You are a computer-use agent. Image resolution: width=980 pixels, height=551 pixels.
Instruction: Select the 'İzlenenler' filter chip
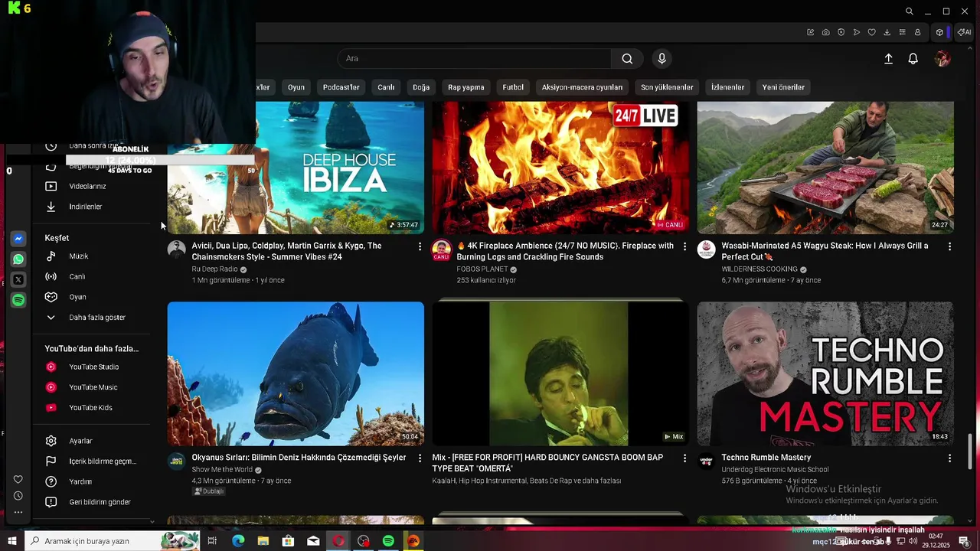[x=727, y=87]
